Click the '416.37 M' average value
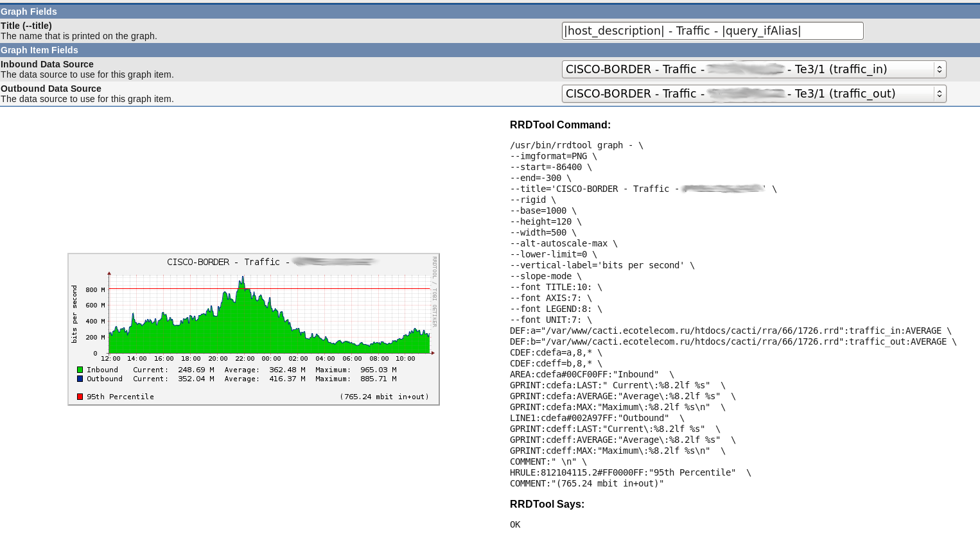Image resolution: width=980 pixels, height=534 pixels. tap(287, 379)
